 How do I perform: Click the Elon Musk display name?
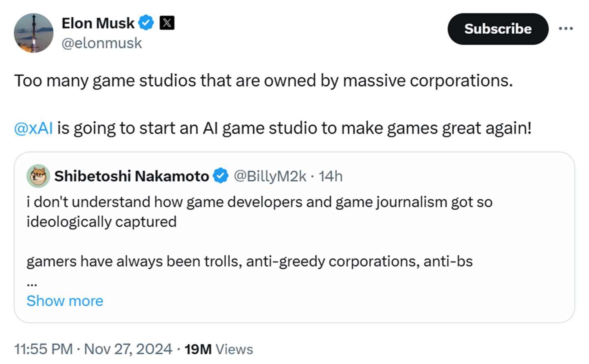pos(98,23)
